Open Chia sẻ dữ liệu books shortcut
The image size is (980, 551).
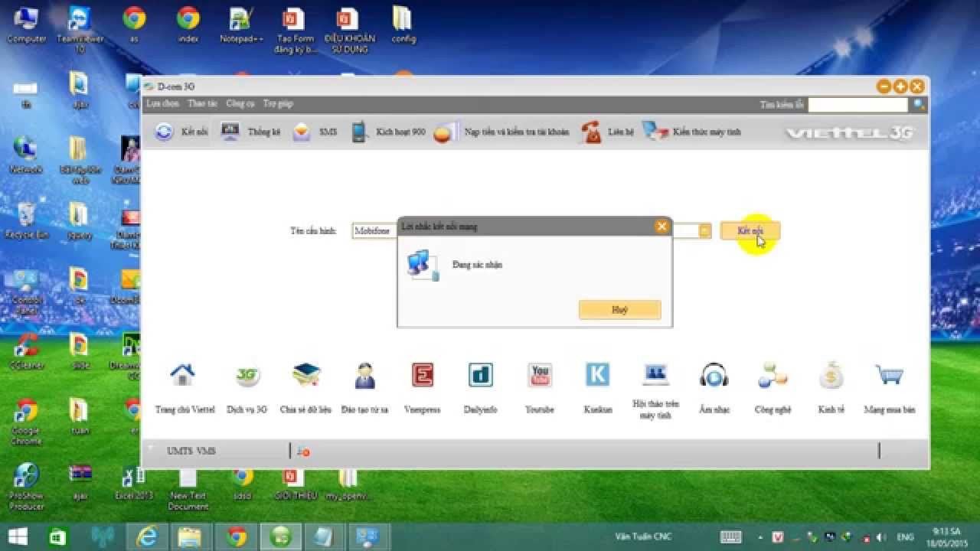[305, 389]
